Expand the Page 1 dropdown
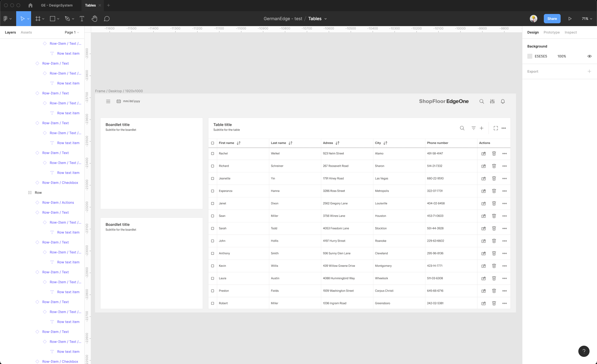597x364 pixels. 72,32
